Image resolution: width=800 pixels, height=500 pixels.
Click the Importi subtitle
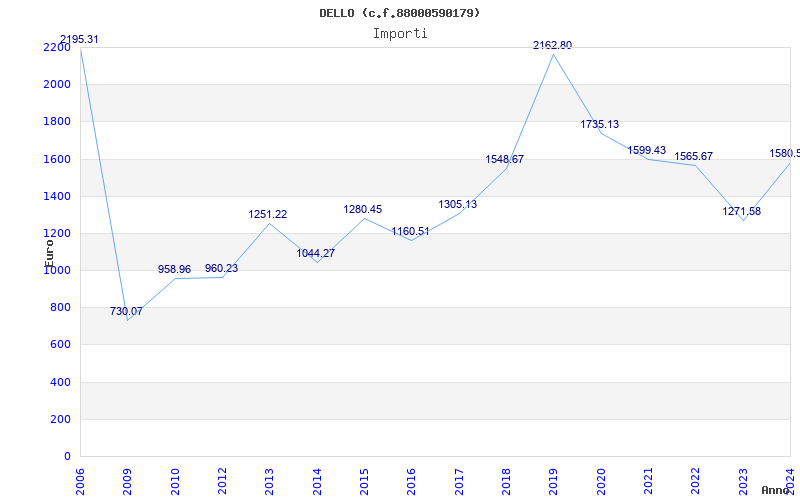(400, 33)
